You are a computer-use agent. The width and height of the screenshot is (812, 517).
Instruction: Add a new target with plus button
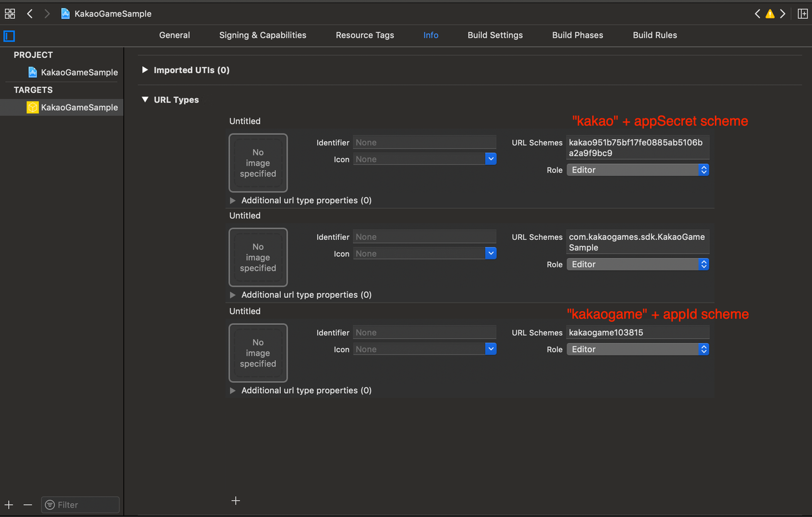(9, 505)
